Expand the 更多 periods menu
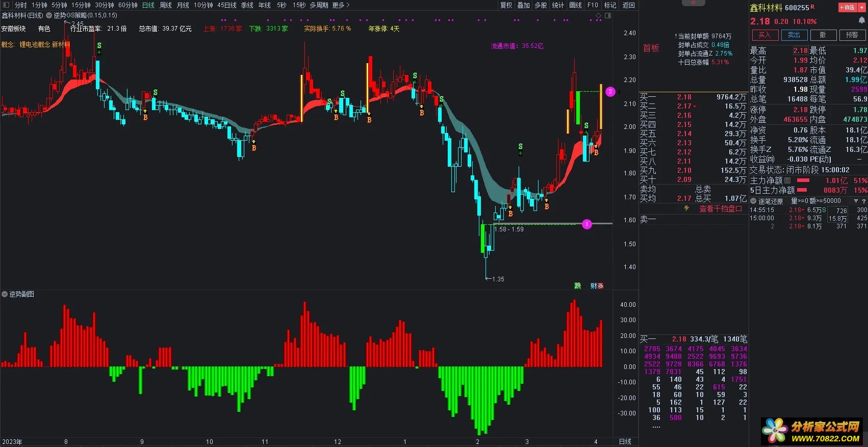The height and width of the screenshot is (447, 868). [x=341, y=5]
